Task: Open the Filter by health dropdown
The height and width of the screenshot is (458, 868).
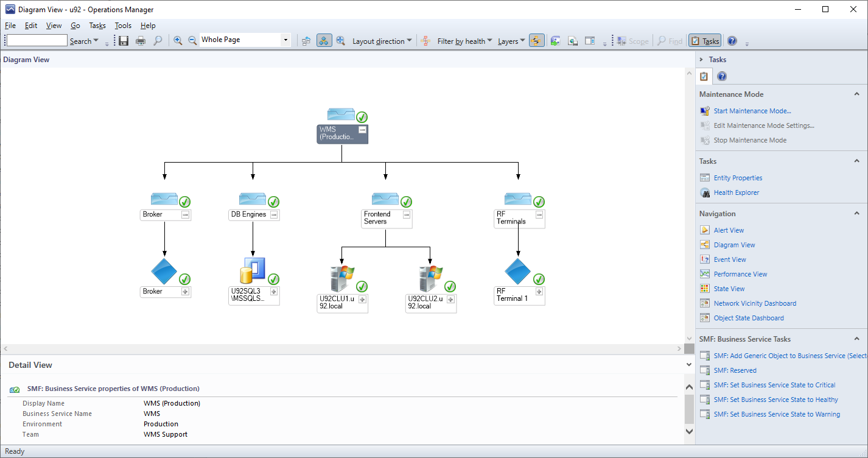Action: pos(465,41)
